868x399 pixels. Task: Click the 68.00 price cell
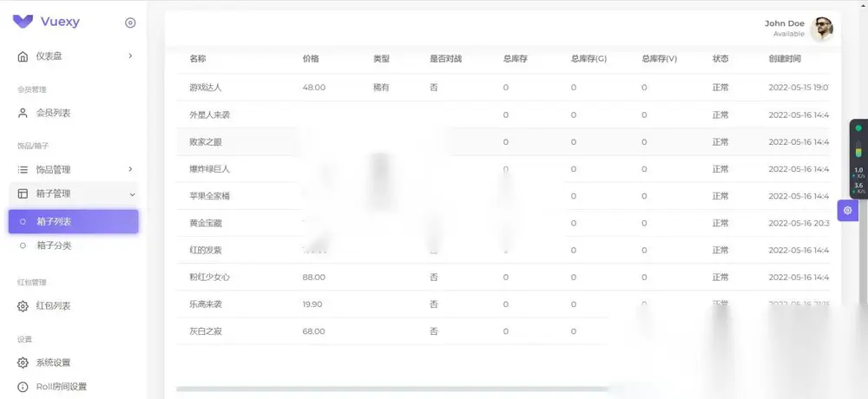tap(314, 331)
